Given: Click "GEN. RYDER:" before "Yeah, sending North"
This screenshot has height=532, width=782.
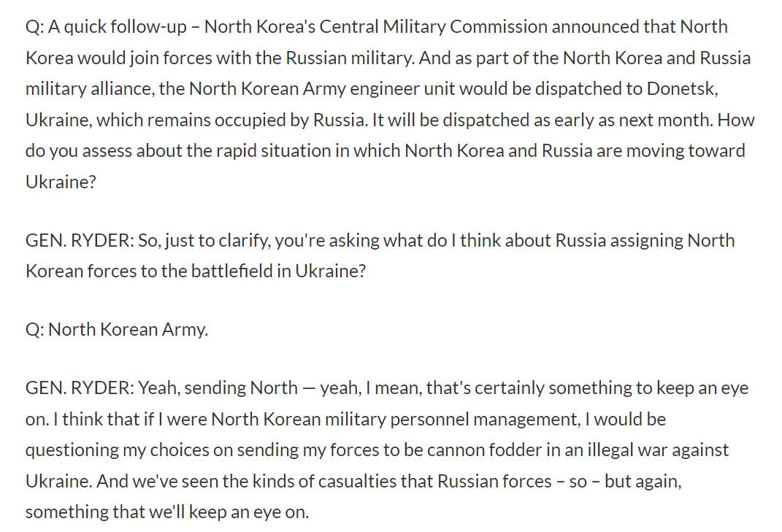Looking at the screenshot, I should (x=80, y=388).
